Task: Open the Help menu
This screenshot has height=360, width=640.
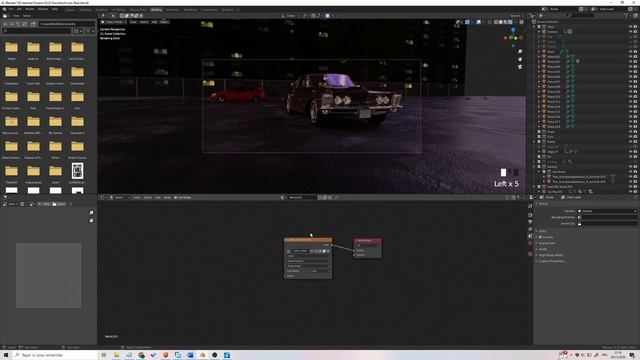Action: click(x=55, y=9)
